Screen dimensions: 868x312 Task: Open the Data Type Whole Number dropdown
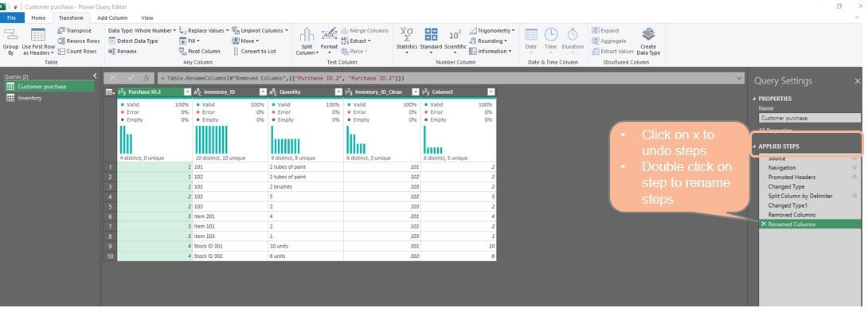click(x=142, y=30)
